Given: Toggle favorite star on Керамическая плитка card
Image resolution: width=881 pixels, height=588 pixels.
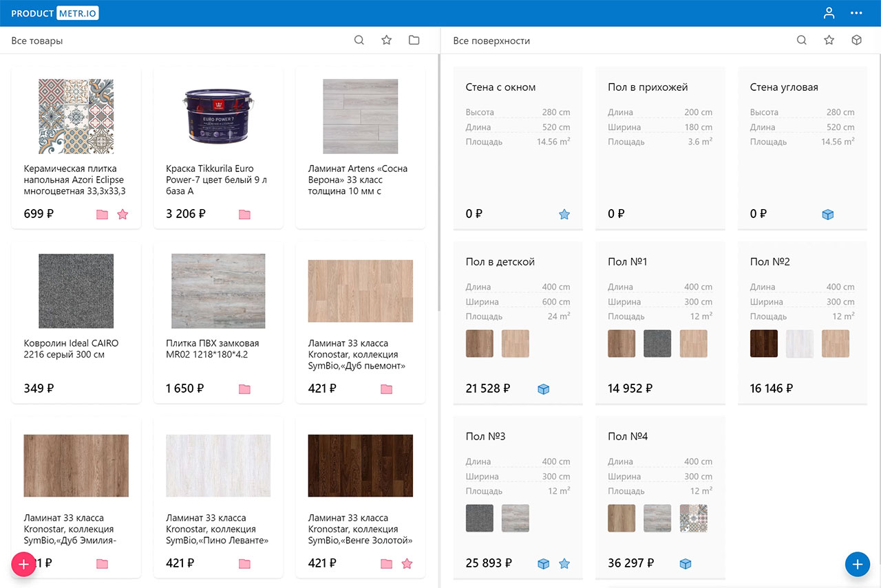Looking at the screenshot, I should click(123, 215).
